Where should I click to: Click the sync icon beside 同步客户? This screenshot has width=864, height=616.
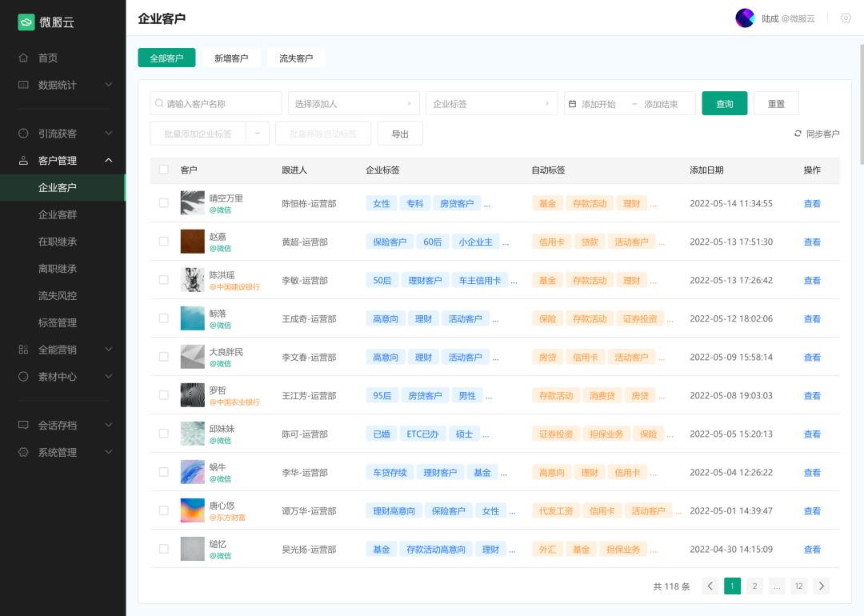798,134
